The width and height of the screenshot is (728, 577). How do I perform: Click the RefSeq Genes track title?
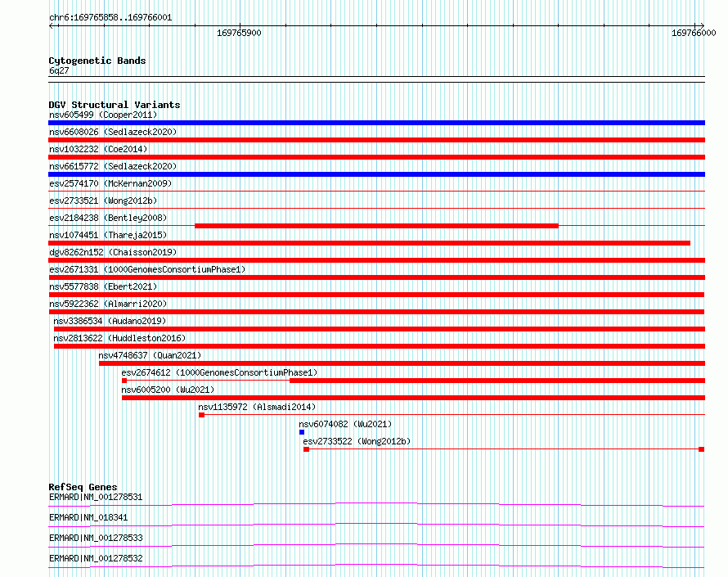coord(83,487)
